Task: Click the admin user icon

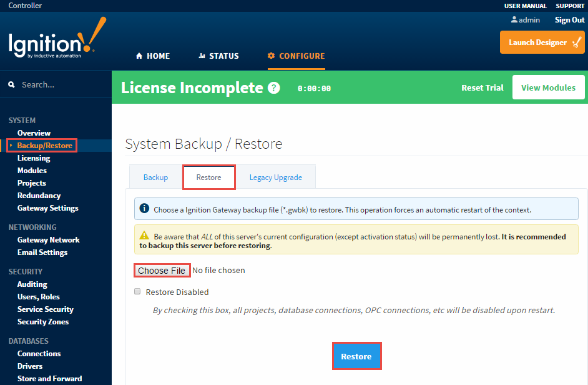Action: (513, 19)
